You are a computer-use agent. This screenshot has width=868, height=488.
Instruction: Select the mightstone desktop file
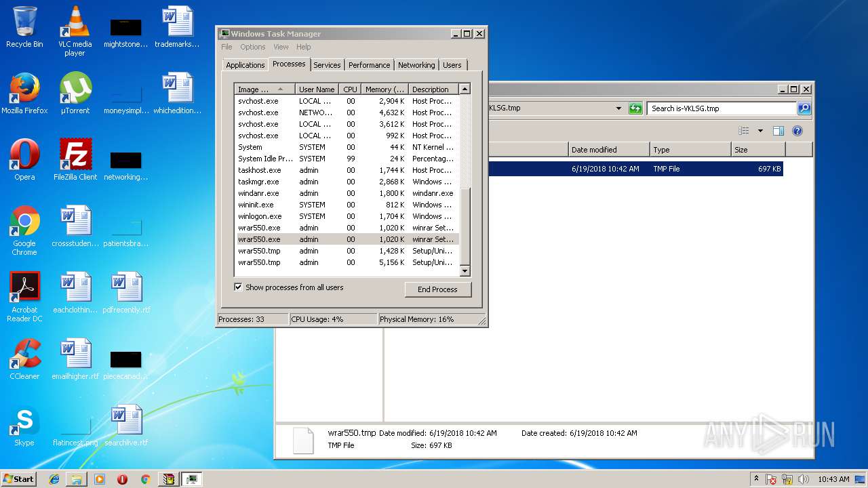click(x=126, y=31)
